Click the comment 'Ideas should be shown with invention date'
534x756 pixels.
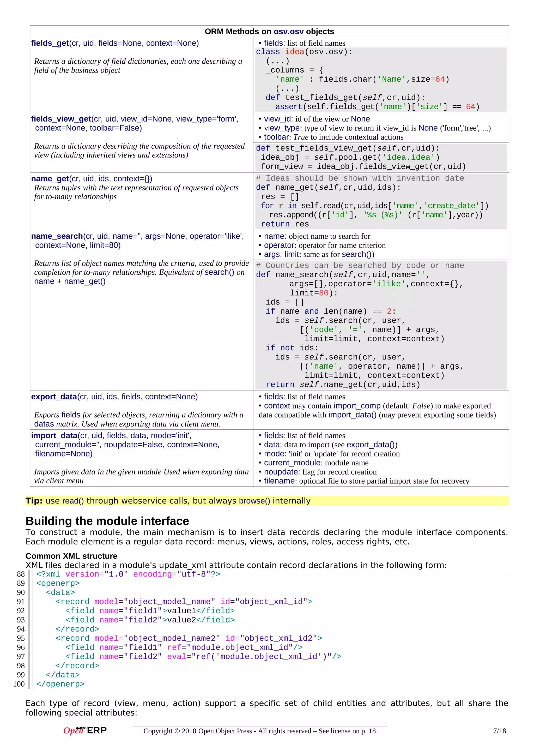point(360,178)
